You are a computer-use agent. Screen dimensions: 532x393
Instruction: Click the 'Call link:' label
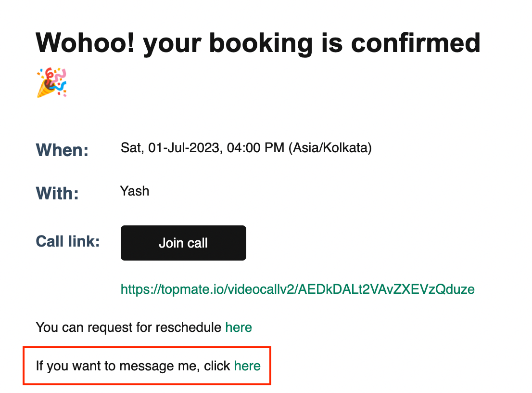coord(68,241)
